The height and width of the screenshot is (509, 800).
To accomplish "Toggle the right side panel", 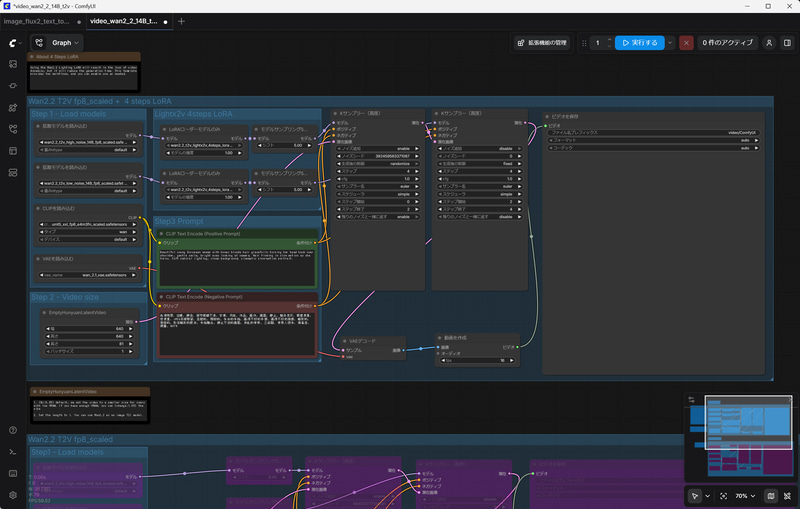I will pos(786,43).
